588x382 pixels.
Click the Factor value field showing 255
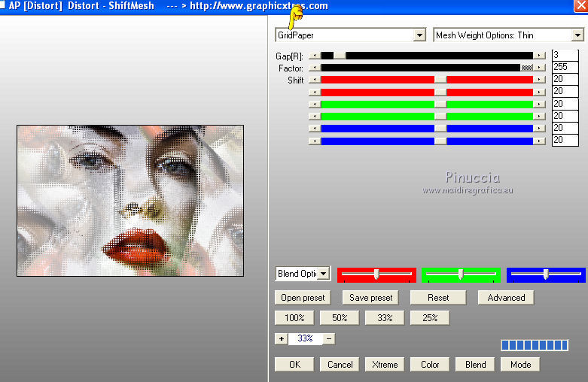pyautogui.click(x=565, y=67)
